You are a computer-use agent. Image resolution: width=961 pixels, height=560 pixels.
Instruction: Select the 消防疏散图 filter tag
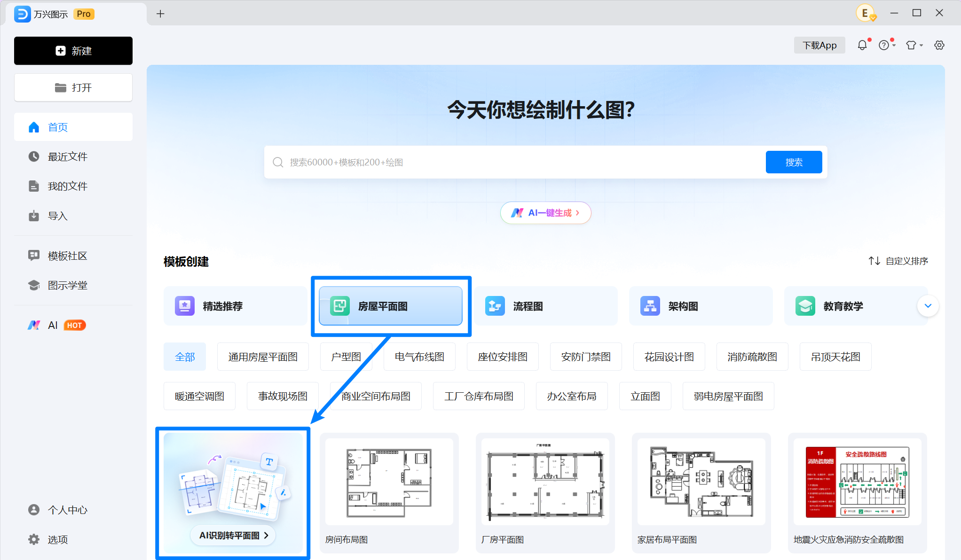click(x=752, y=357)
